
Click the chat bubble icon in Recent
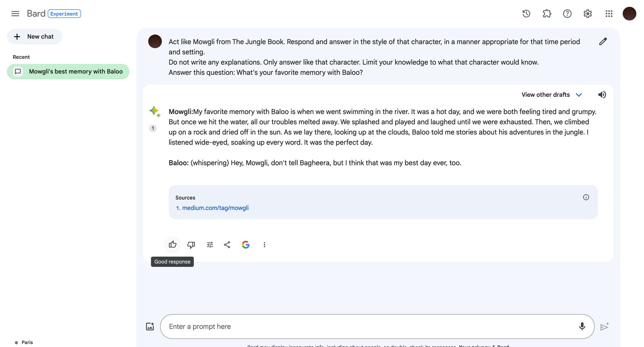(x=18, y=72)
